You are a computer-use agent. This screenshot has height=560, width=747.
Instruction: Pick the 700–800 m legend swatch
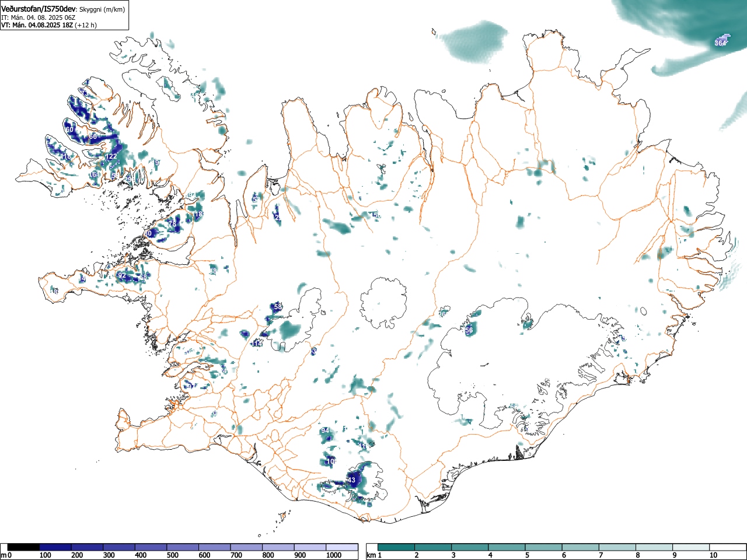coord(246,547)
